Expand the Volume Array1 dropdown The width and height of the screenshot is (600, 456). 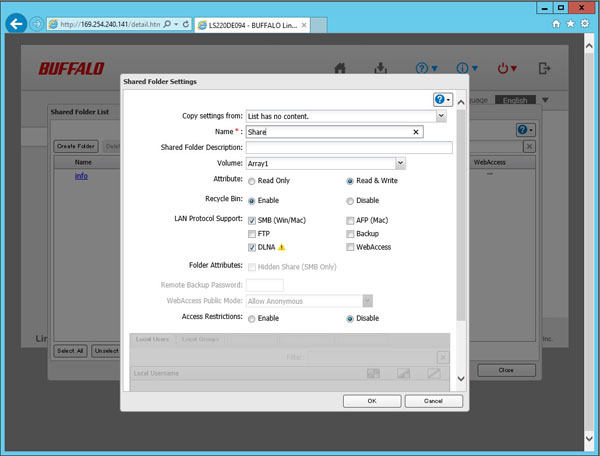coord(400,163)
